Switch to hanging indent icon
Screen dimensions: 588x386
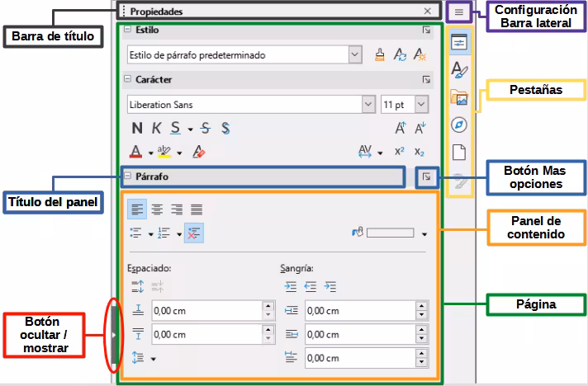330,287
